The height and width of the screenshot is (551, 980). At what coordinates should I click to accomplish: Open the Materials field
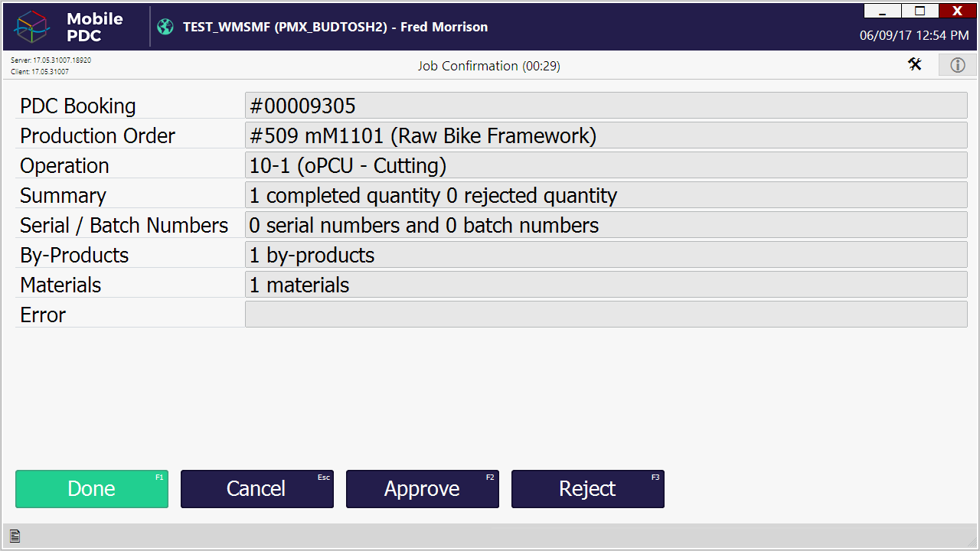[x=606, y=285]
